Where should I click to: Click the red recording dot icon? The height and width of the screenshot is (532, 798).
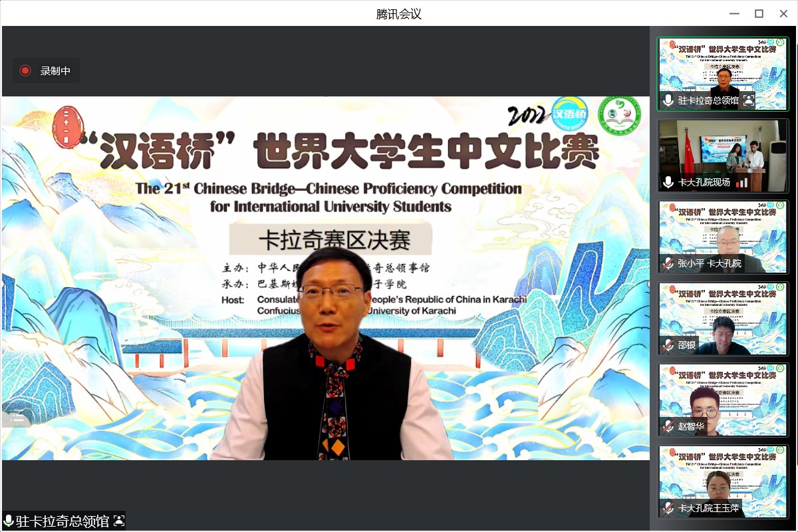click(25, 70)
